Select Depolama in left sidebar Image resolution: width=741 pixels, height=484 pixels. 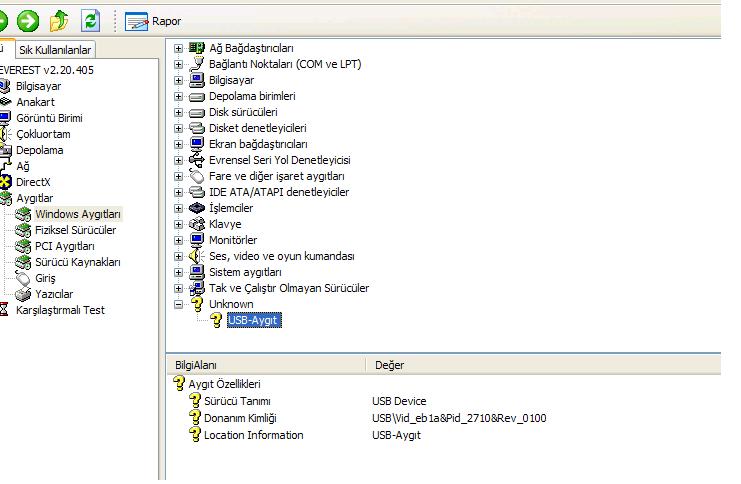(x=39, y=150)
